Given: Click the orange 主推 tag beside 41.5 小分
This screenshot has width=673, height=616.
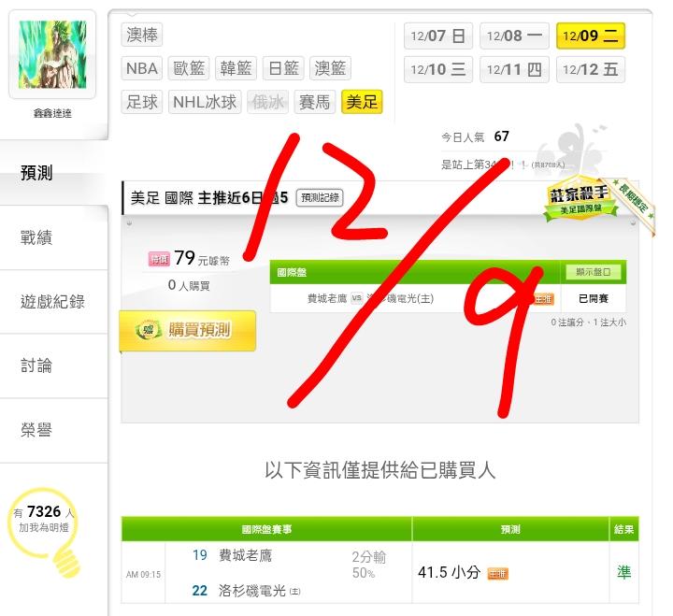Looking at the screenshot, I should tap(498, 573).
